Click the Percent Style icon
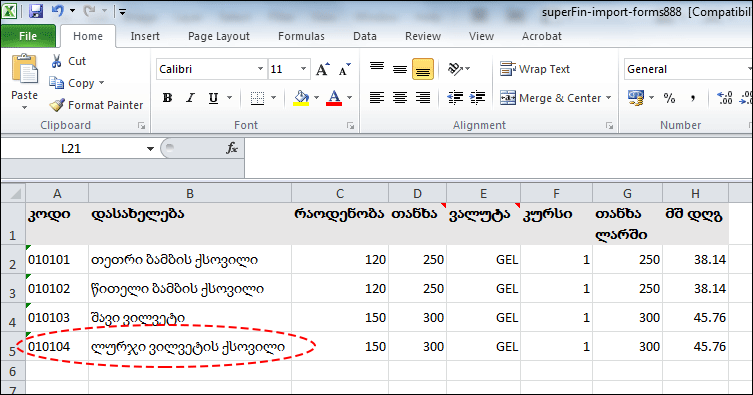This screenshot has height=395, width=753. [669, 98]
